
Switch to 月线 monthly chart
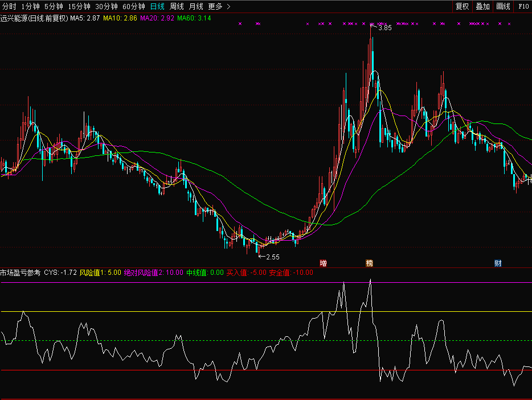tap(196, 6)
